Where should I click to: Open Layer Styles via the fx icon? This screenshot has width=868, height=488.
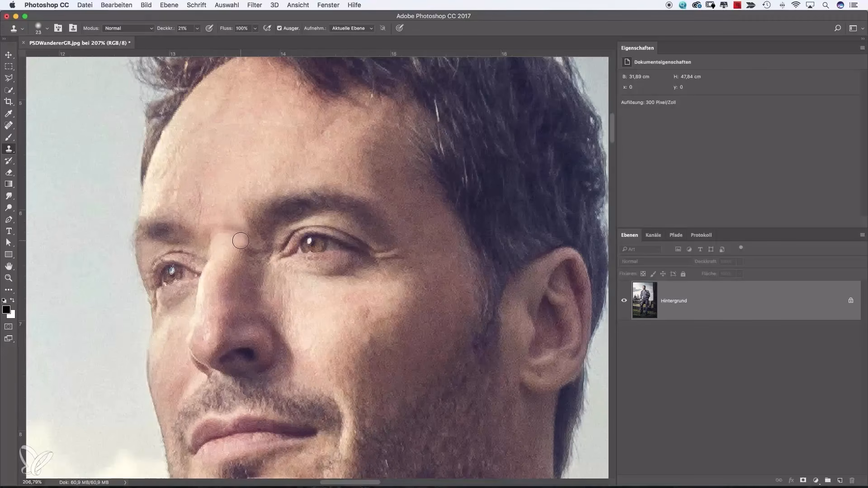[792, 480]
